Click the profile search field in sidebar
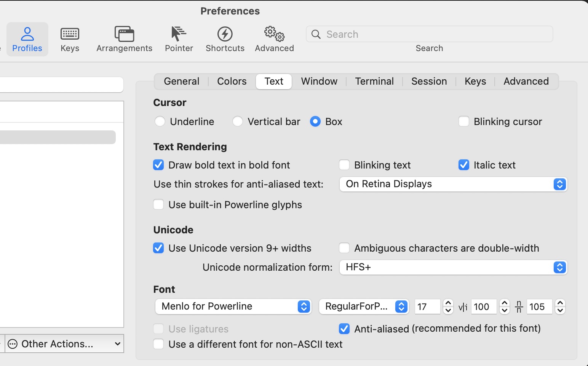Image resolution: width=588 pixels, height=366 pixels. pyautogui.click(x=61, y=85)
